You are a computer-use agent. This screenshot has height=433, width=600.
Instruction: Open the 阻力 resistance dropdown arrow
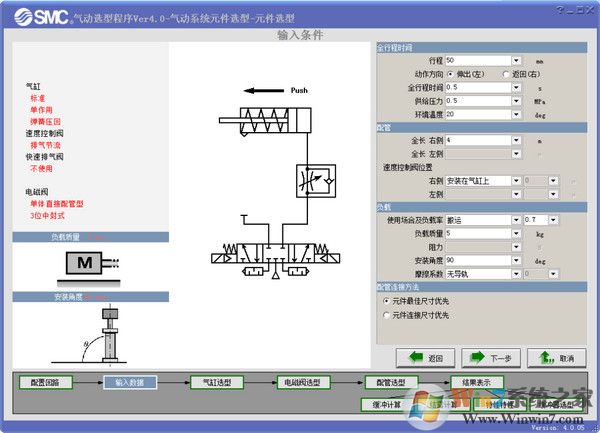(x=516, y=247)
